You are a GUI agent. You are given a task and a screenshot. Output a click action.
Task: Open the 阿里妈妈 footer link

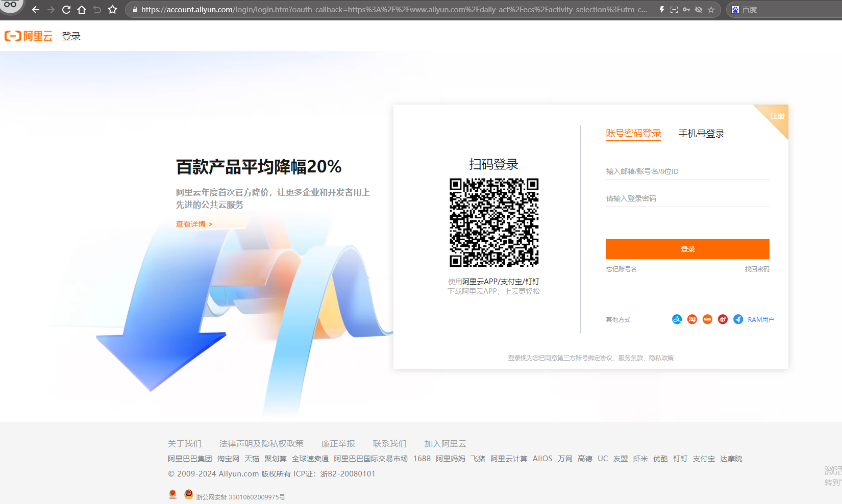point(451,459)
